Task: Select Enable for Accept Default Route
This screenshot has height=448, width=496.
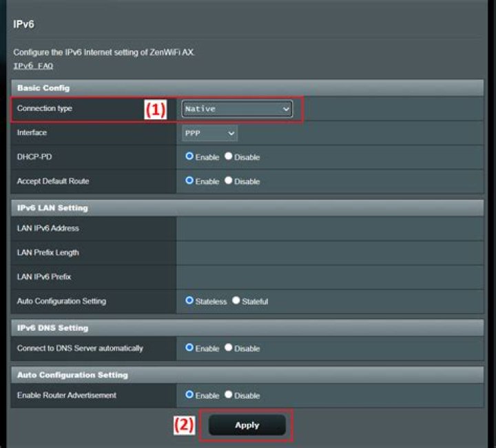Action: [189, 181]
